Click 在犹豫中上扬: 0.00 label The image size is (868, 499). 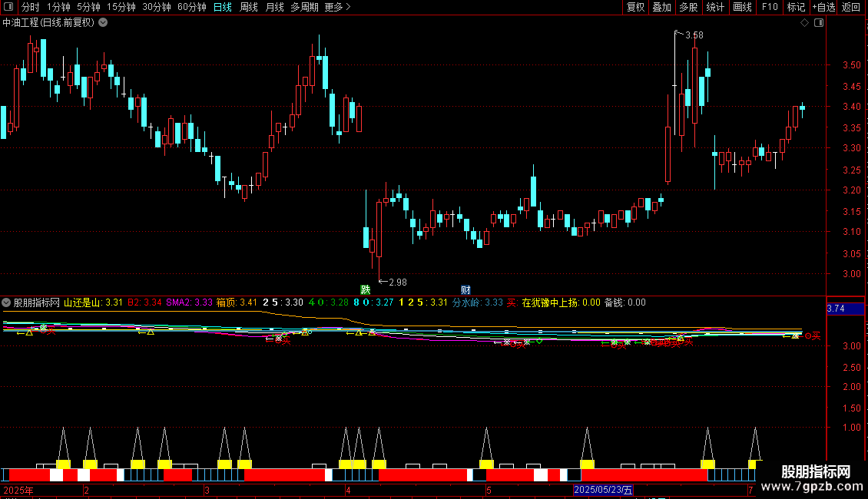tap(561, 302)
